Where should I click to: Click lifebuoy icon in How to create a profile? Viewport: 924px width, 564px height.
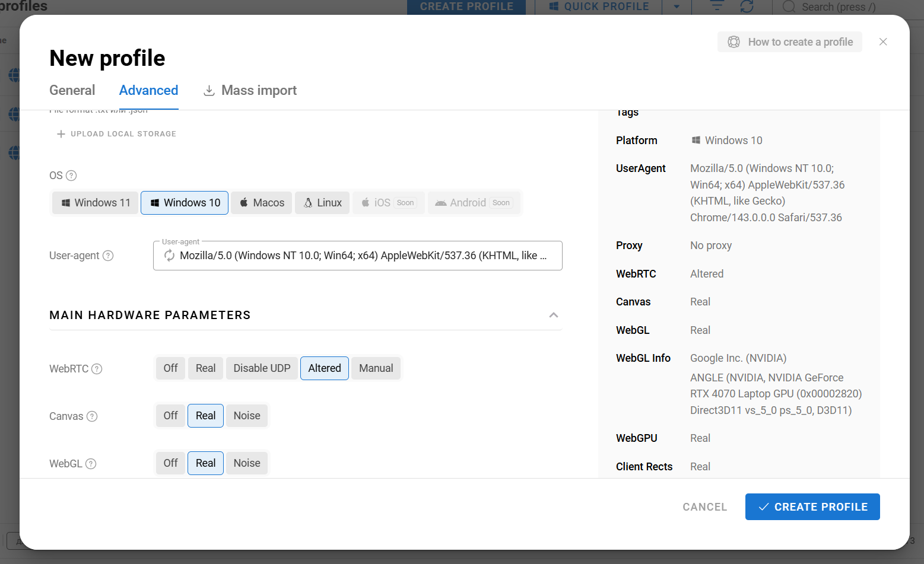click(x=734, y=42)
